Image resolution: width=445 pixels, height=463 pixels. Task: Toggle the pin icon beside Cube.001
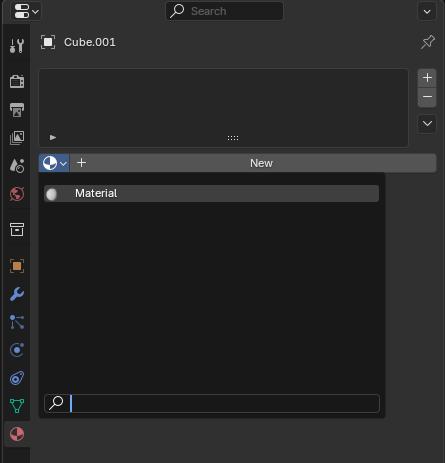(x=428, y=42)
